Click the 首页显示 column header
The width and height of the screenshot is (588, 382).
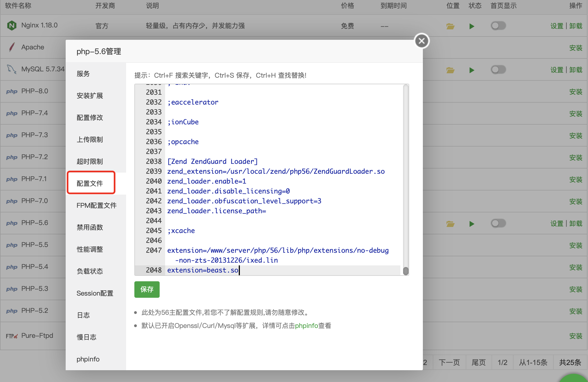504,6
